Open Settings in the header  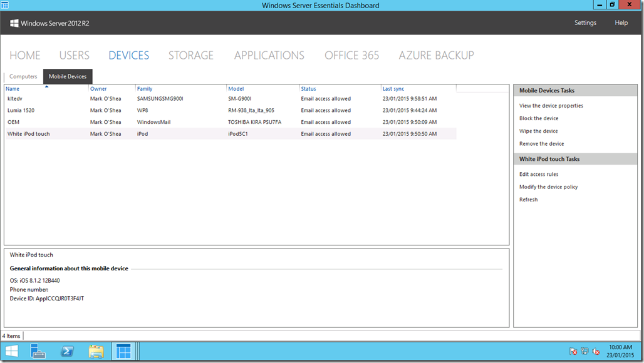pos(585,23)
